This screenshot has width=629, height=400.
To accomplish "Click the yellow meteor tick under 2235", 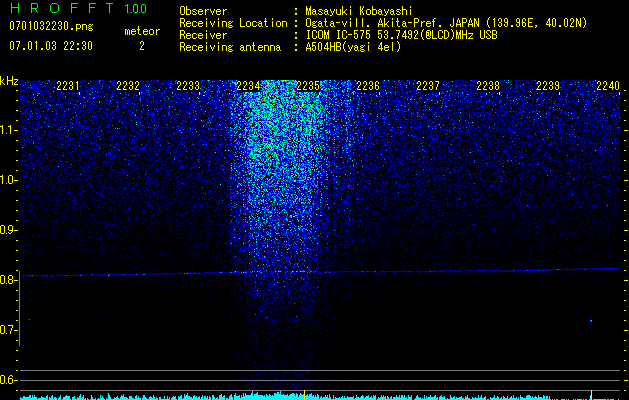I will pyautogui.click(x=304, y=393).
